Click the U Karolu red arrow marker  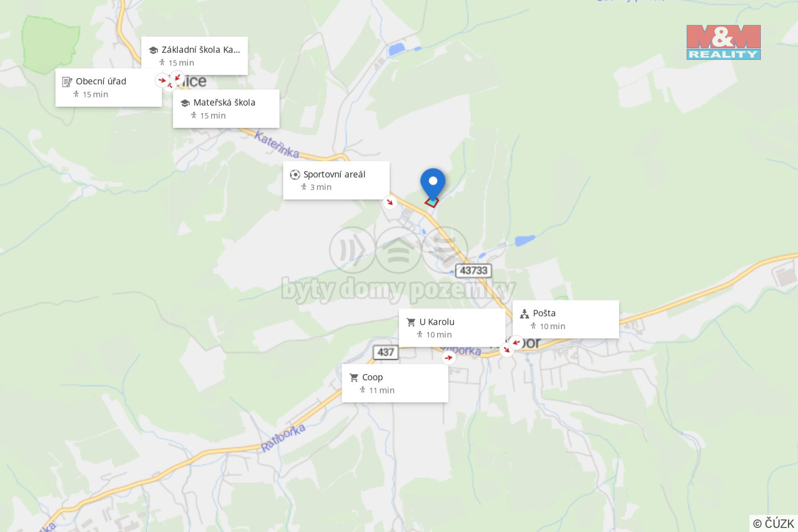coord(506,350)
